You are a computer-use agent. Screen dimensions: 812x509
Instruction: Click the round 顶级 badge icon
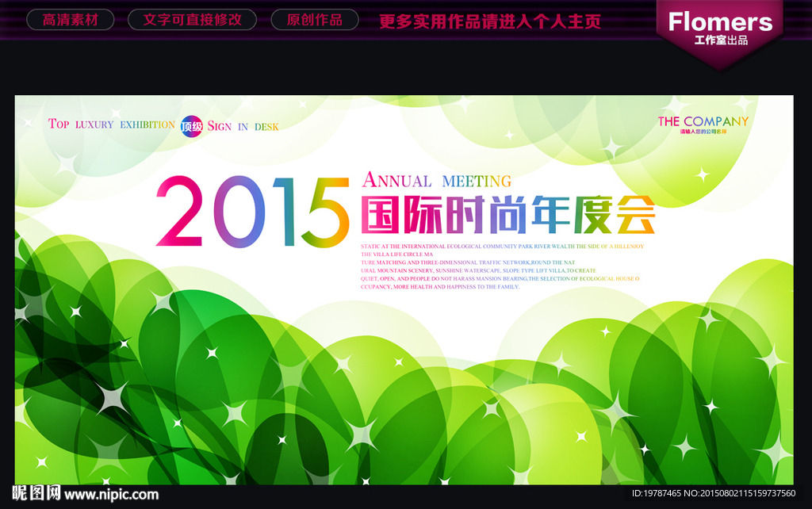point(192,126)
